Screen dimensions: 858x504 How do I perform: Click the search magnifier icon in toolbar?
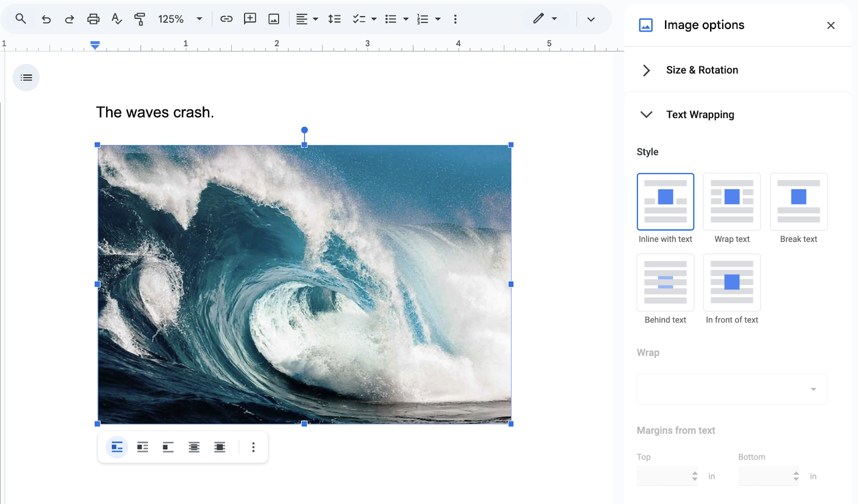tap(20, 19)
